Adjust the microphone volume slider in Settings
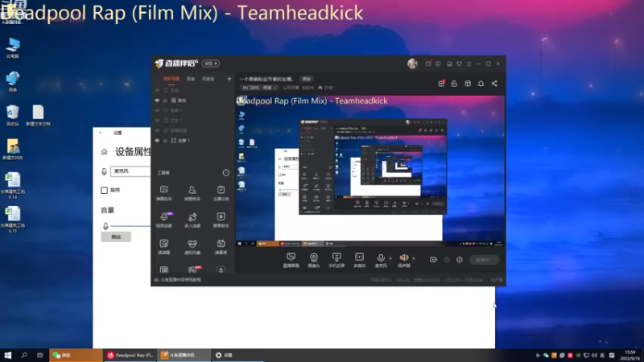Screen dimensions: 644x362 [130, 226]
